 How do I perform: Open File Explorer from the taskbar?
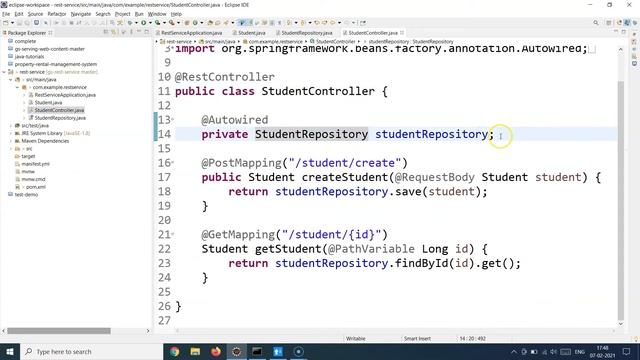pyautogui.click(x=195, y=351)
